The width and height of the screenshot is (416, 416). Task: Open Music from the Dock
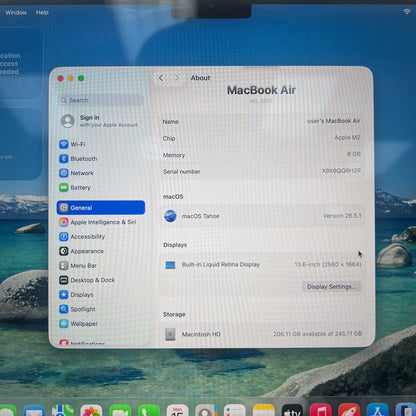click(321, 411)
